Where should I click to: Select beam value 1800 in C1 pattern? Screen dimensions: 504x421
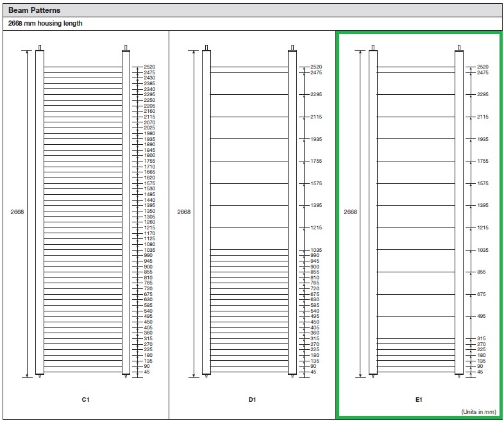click(x=149, y=156)
